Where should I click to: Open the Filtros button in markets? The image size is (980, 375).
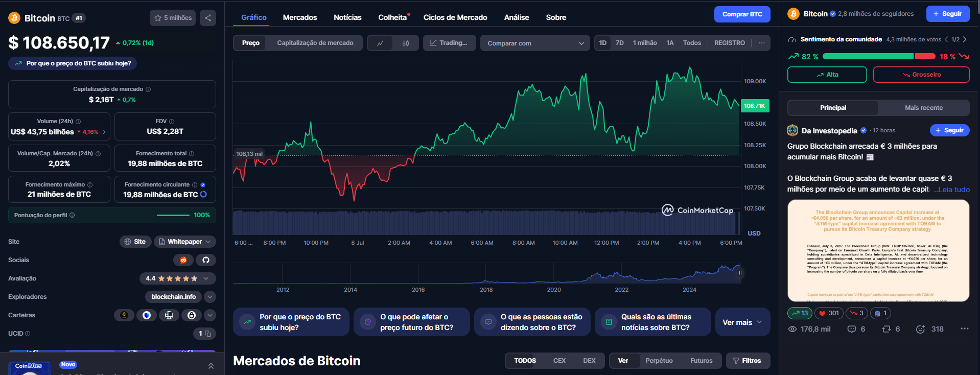748,361
